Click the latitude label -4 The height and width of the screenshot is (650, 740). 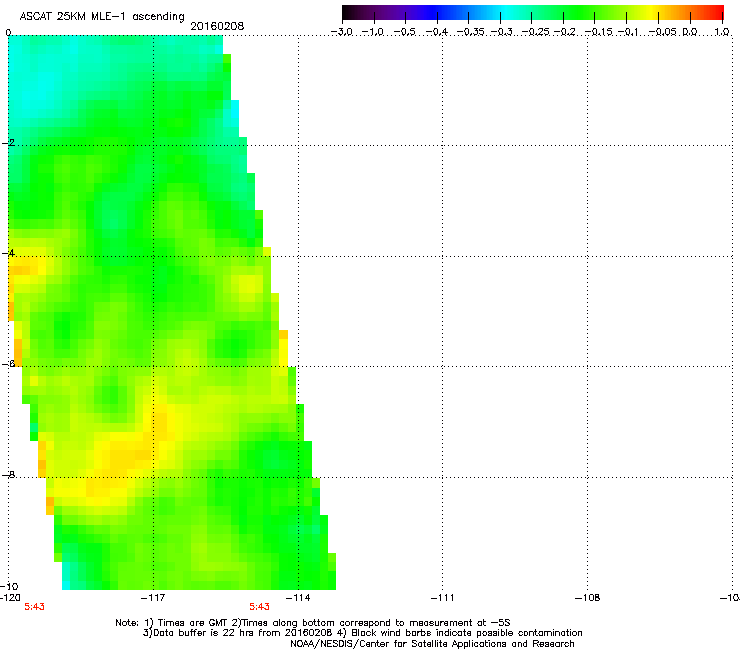tap(8, 253)
